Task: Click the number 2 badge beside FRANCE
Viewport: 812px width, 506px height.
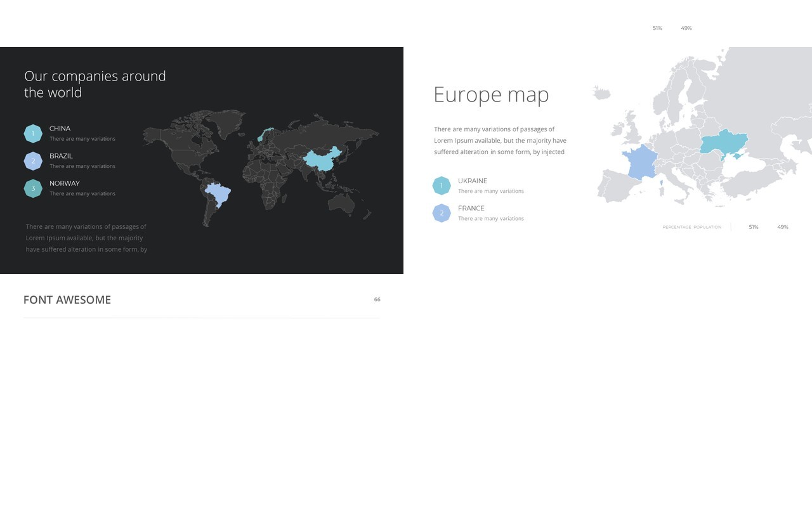Action: coord(442,213)
